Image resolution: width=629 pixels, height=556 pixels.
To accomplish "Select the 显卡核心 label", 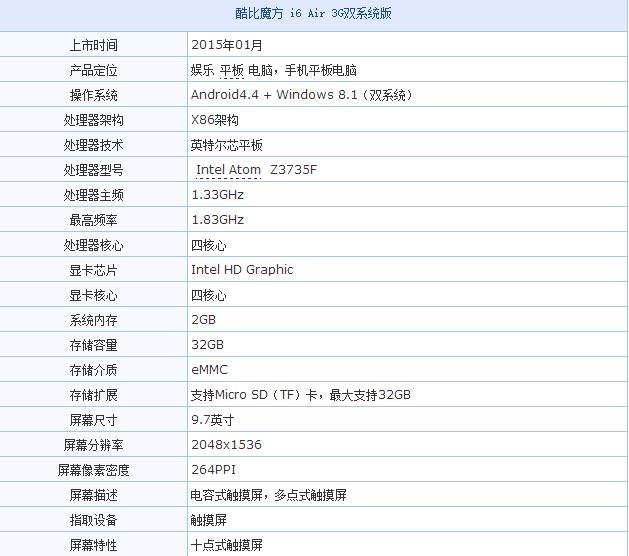I will point(93,295).
